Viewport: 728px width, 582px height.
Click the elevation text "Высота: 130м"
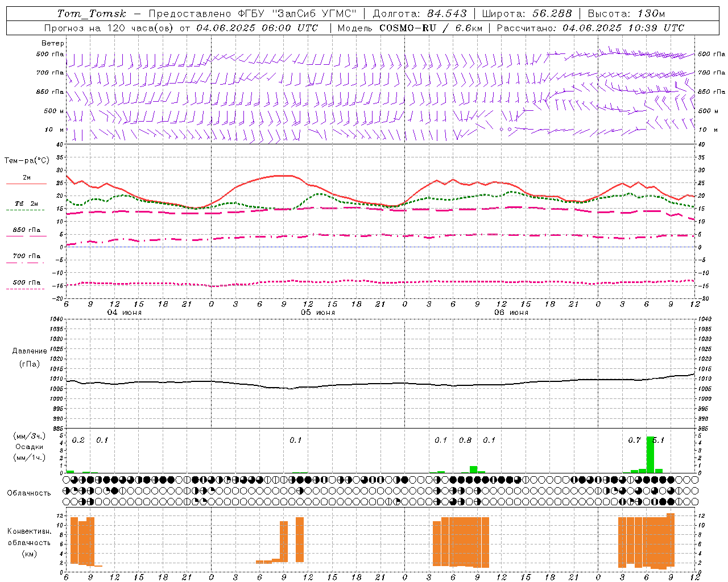(x=626, y=14)
